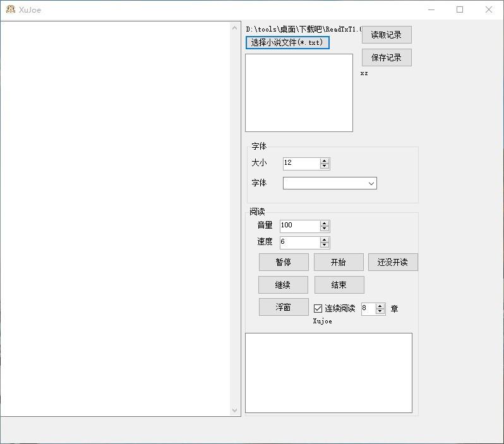Increase 速度 speed with up arrow
This screenshot has height=444, width=504.
325,240
